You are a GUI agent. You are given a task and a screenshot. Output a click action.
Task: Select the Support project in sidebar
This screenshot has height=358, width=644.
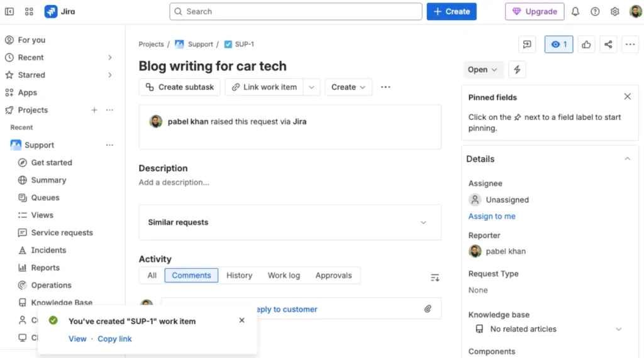(x=39, y=145)
